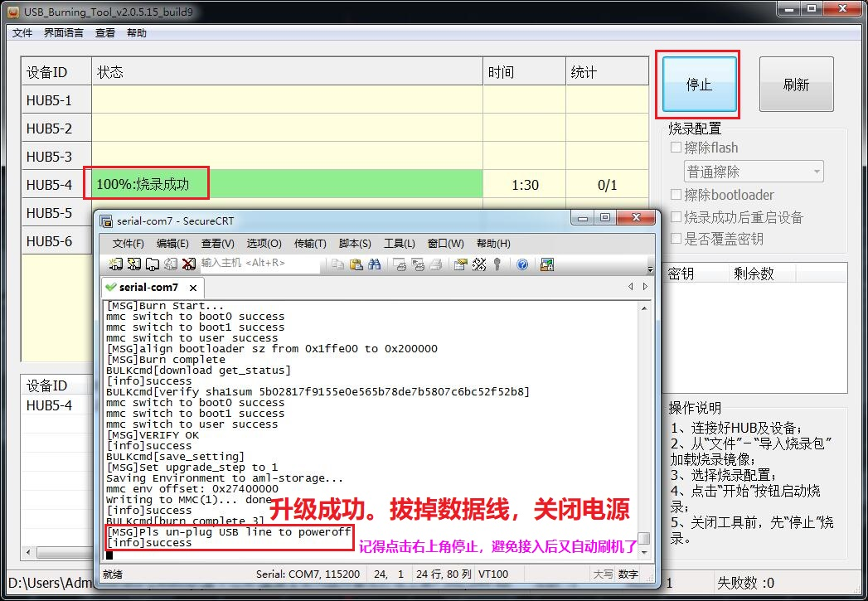Click the Quick Connect lightning icon in SecureCRT

pos(134,264)
